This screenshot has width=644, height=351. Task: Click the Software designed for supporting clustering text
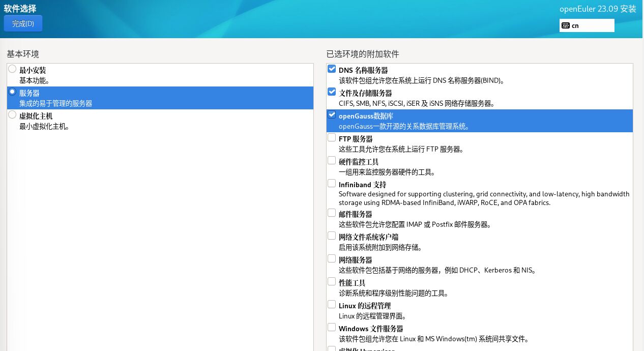pyautogui.click(x=484, y=198)
